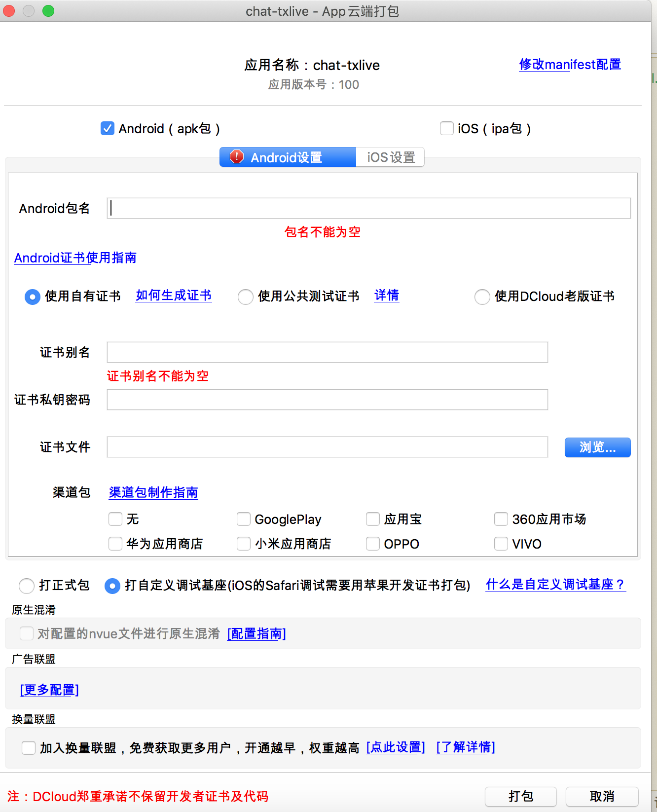
Task: Open the 如何生成证书 link
Action: 174,295
